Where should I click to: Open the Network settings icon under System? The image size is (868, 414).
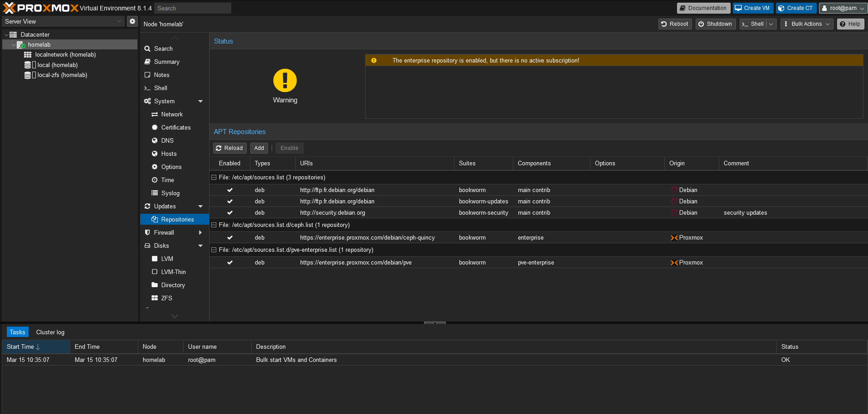pyautogui.click(x=156, y=114)
